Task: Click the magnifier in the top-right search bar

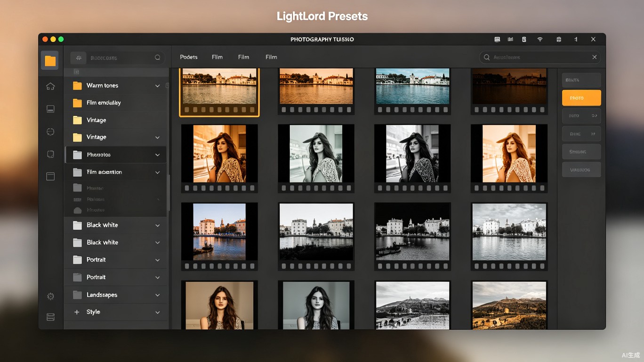Action: pyautogui.click(x=486, y=57)
